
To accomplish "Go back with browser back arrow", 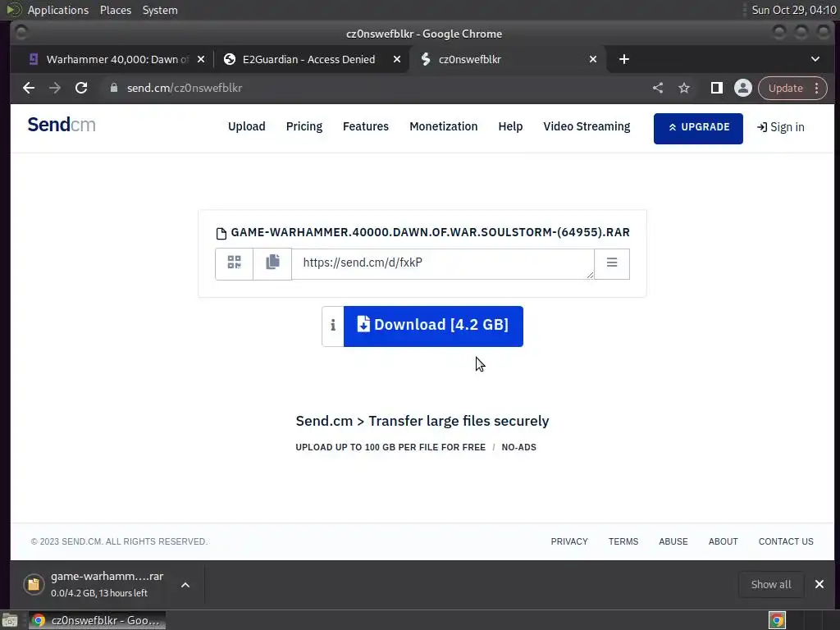I will click(29, 88).
